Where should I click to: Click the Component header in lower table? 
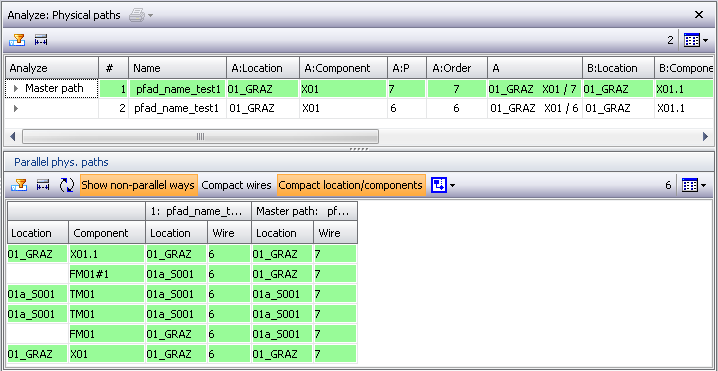tap(107, 233)
